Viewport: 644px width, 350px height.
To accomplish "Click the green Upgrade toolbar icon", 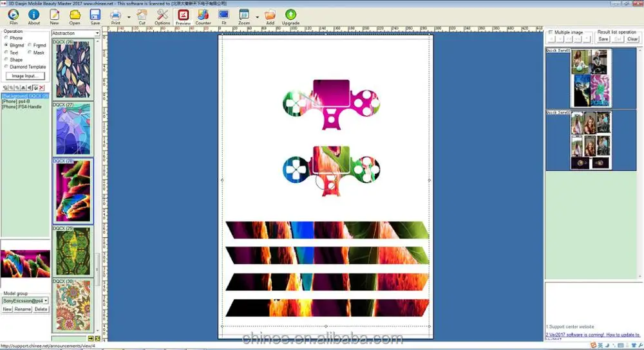I will coord(290,17).
